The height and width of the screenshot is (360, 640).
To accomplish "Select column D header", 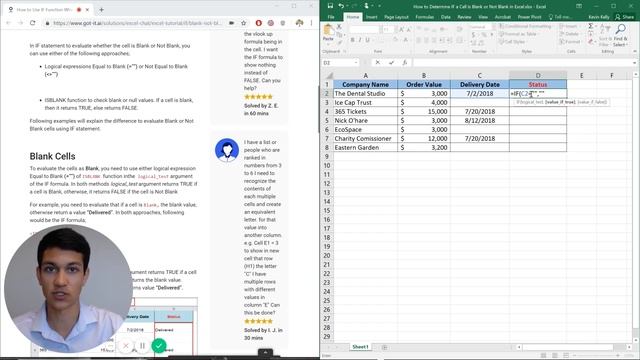I will [x=538, y=76].
